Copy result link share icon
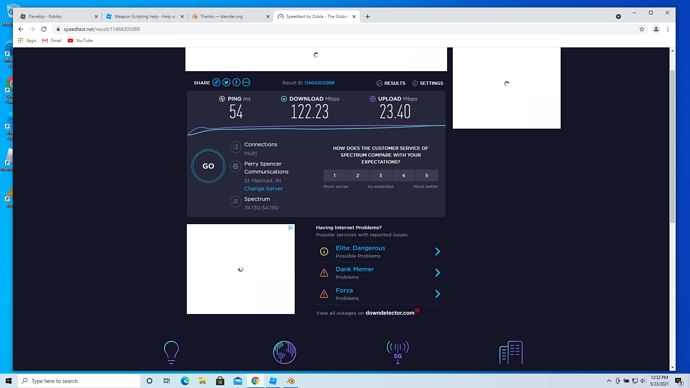This screenshot has width=690, height=388. [x=216, y=82]
